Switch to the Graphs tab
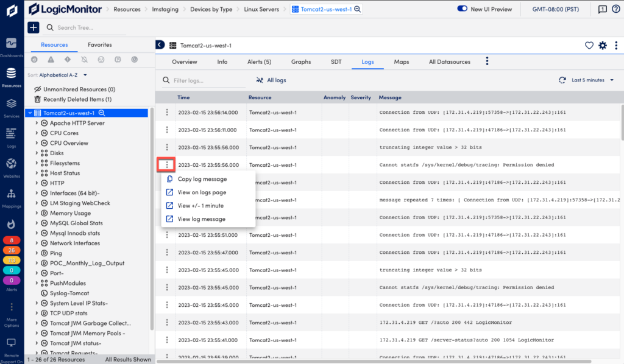 301,61
